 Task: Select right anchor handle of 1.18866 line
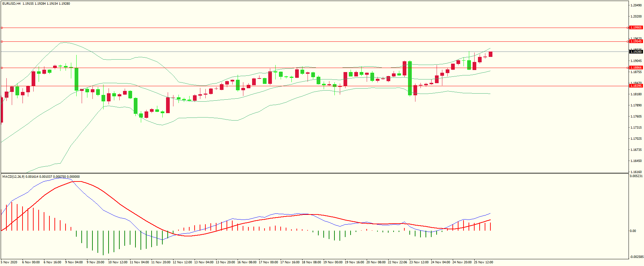pyautogui.click(x=628, y=68)
